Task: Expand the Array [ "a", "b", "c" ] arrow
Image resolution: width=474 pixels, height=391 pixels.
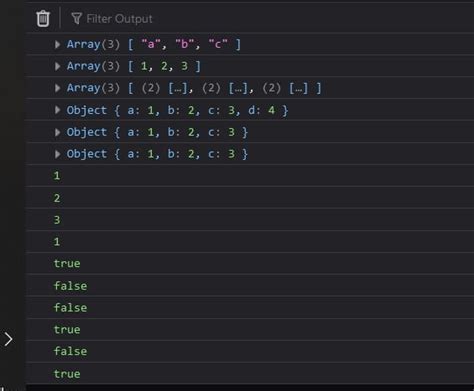Action: (57, 44)
